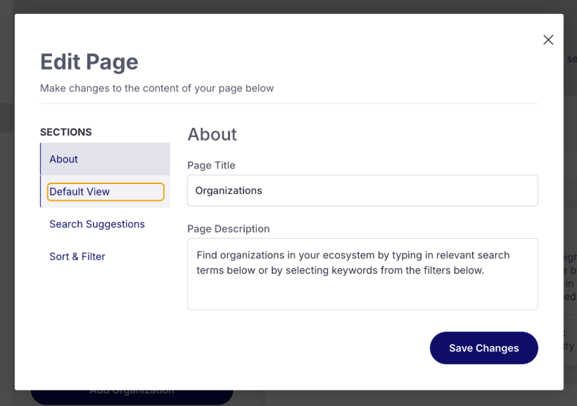The image size is (577, 406).
Task: Click the highlighted Default View focus outline
Action: pos(106,192)
